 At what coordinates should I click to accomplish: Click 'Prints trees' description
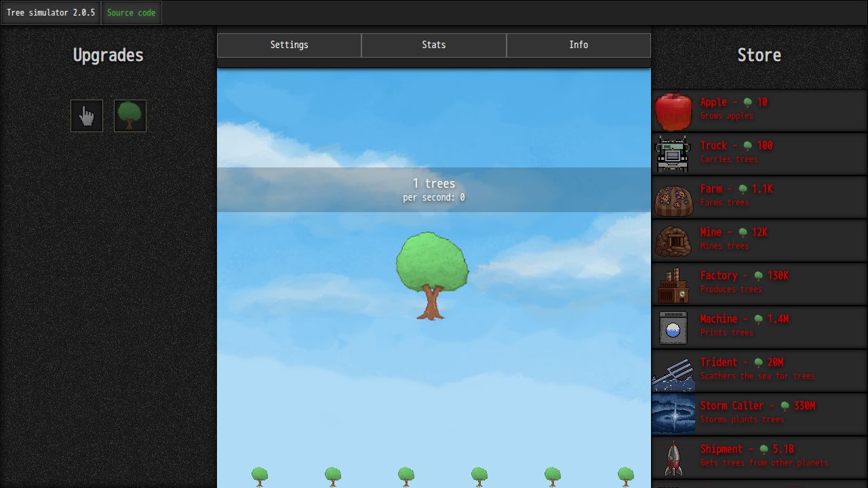pyautogui.click(x=727, y=333)
